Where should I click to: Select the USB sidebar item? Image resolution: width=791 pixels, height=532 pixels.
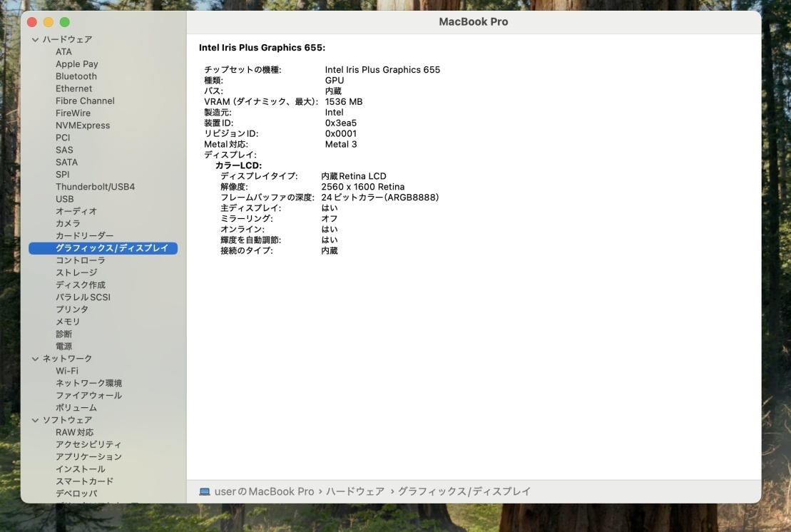65,199
